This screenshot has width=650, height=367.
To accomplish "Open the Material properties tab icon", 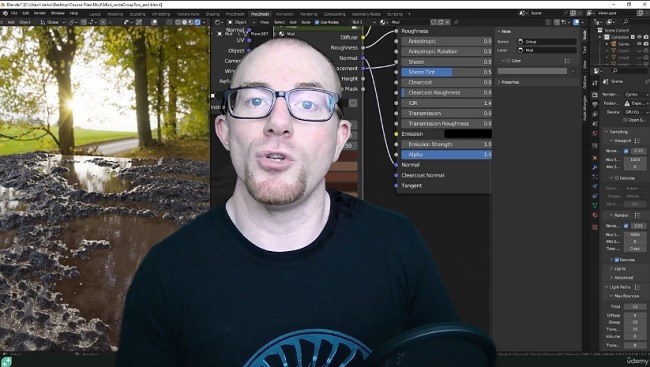I will point(595,216).
